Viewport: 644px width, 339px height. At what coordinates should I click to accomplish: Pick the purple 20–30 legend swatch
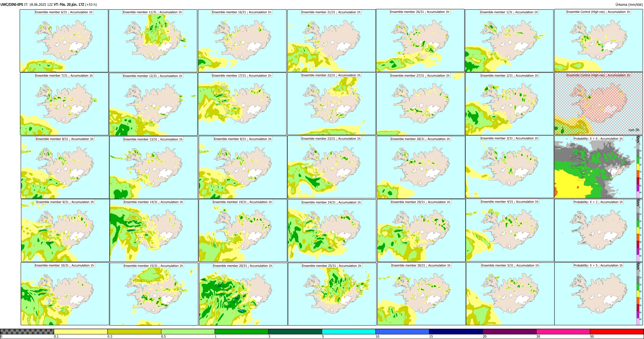509,332
